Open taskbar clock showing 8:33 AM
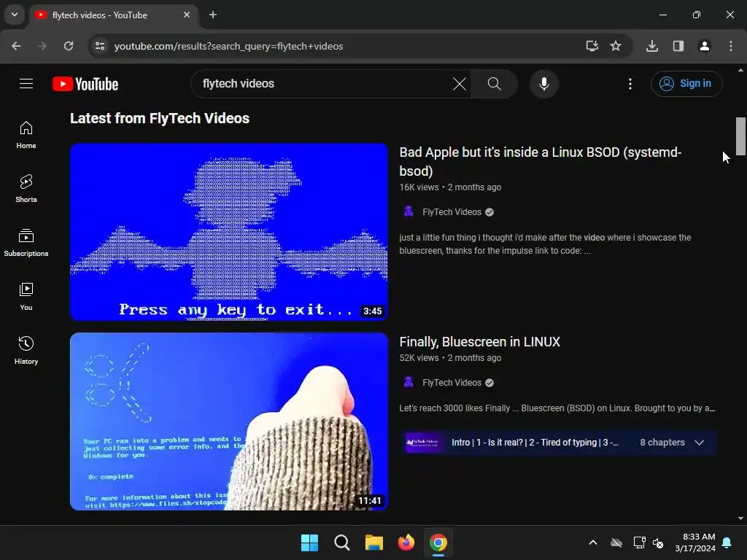 [695, 542]
